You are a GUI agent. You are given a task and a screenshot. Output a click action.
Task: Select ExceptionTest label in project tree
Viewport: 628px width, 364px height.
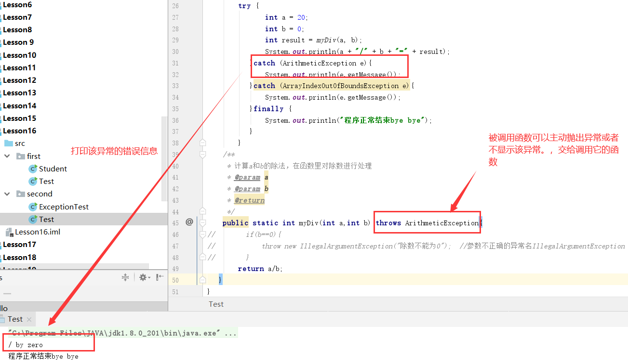point(64,207)
